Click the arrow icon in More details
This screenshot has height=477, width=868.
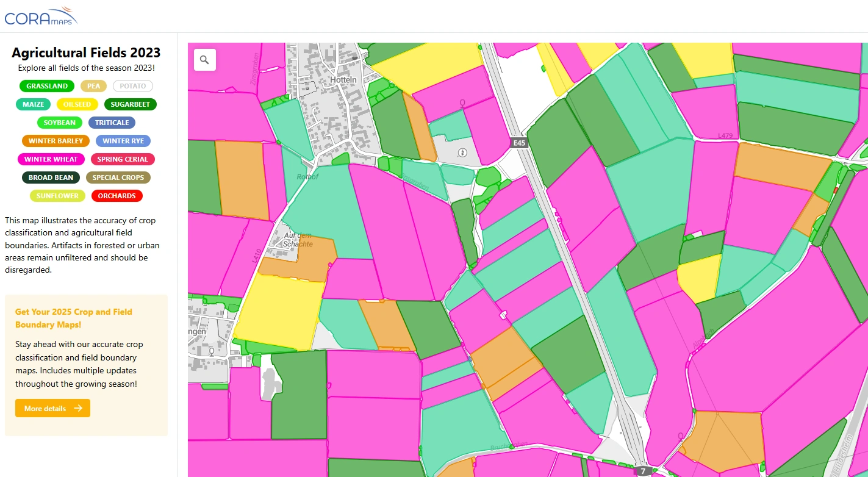pyautogui.click(x=78, y=408)
